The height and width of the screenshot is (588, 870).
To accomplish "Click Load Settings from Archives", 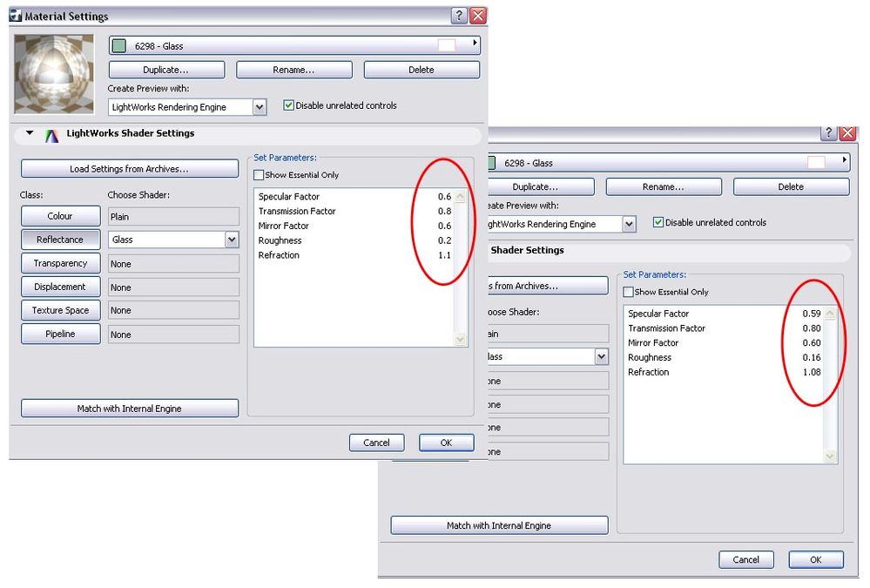I will (129, 167).
